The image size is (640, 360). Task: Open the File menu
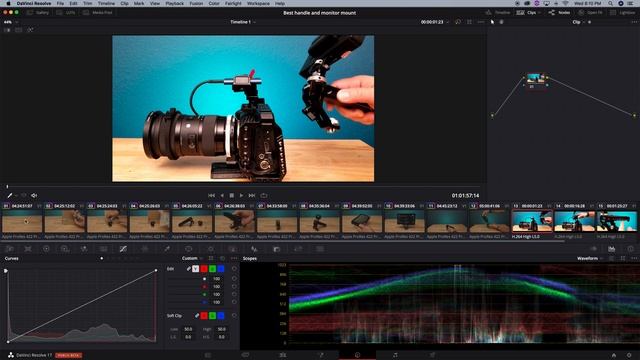click(60, 3)
